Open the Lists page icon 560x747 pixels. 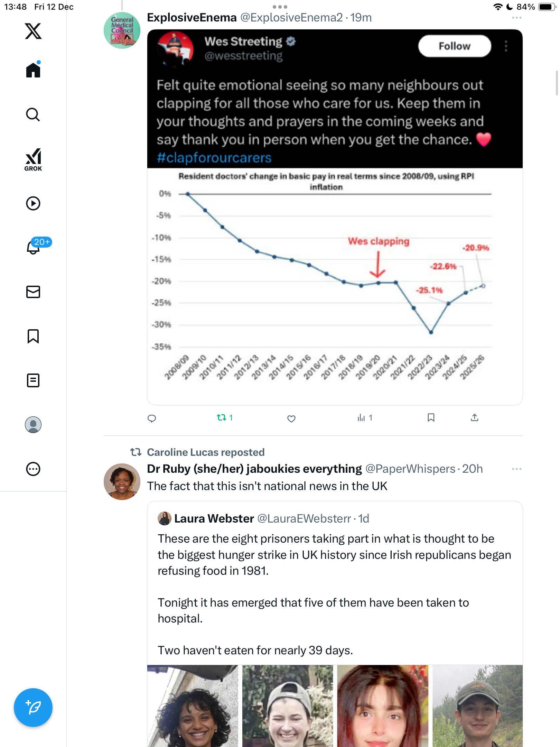pyautogui.click(x=33, y=380)
